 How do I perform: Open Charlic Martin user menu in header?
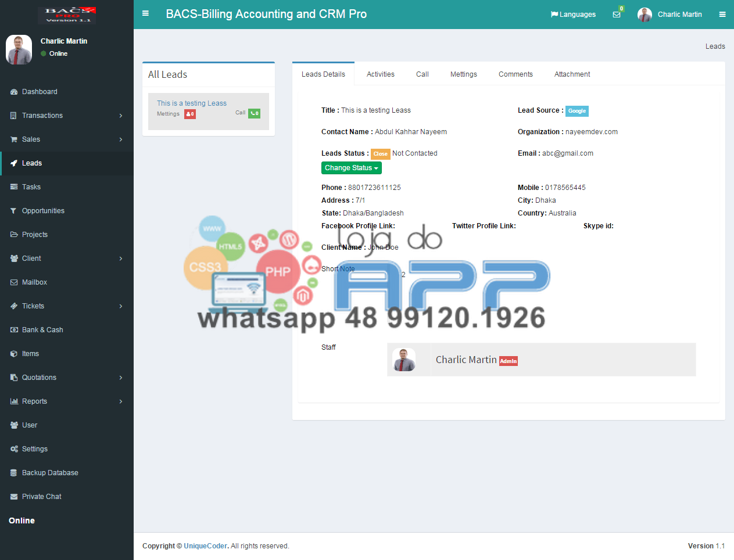click(x=671, y=15)
